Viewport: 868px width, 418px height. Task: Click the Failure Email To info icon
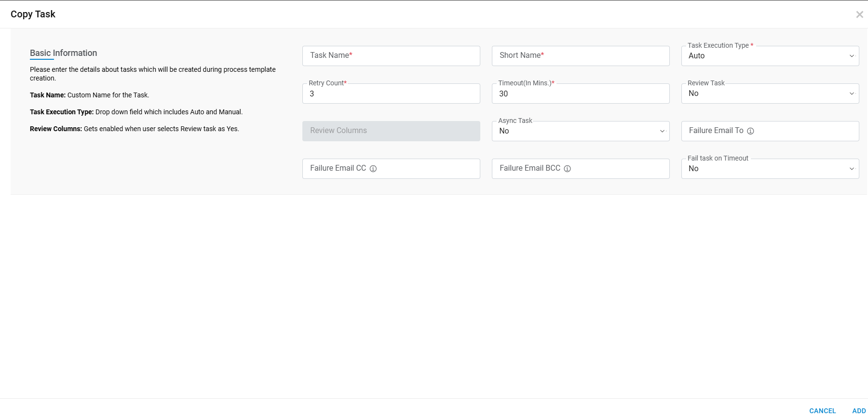click(750, 131)
